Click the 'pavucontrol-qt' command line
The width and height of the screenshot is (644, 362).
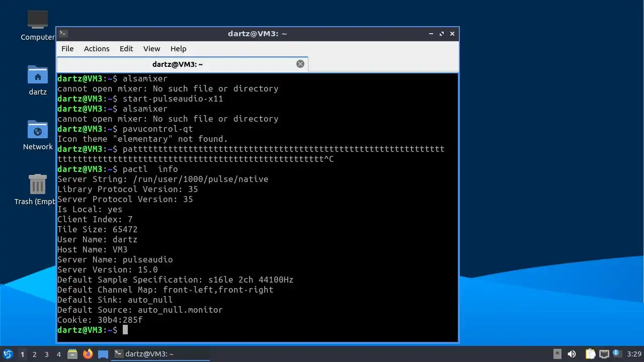coord(125,129)
